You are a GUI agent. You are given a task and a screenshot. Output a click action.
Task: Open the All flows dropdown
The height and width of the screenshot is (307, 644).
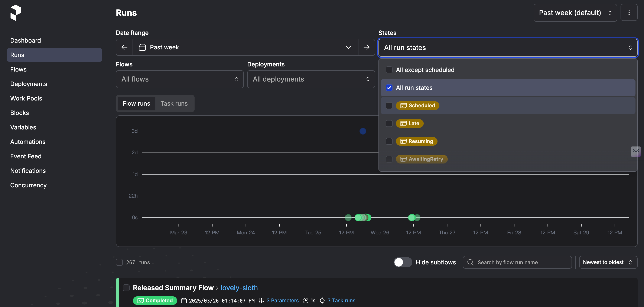[x=179, y=79]
